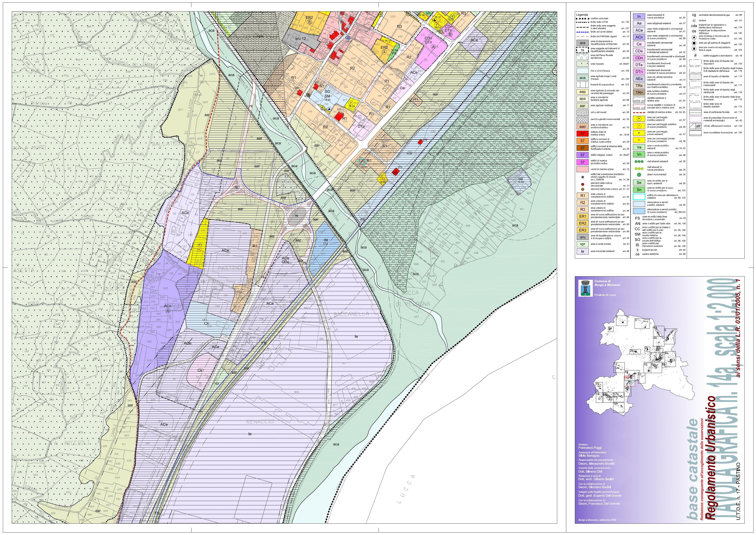The image size is (756, 535).
Task: Click the green 'Vn' legend swatch
Action: click(x=639, y=155)
